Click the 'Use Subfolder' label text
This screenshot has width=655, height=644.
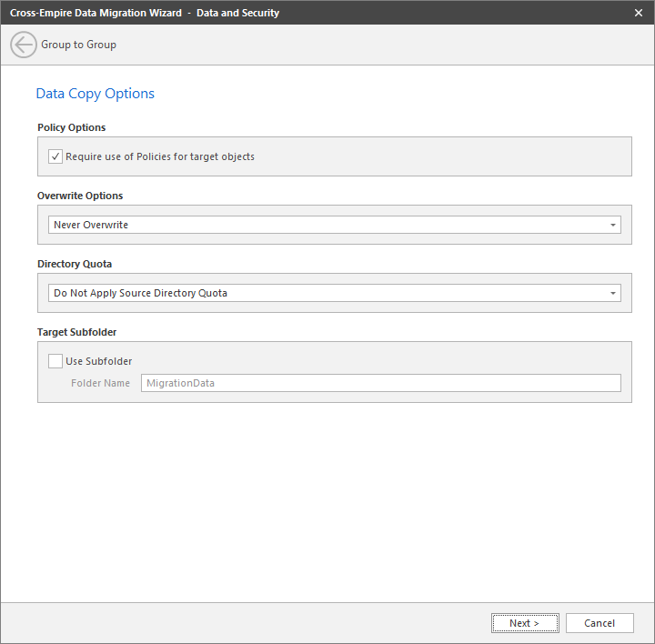click(x=99, y=361)
